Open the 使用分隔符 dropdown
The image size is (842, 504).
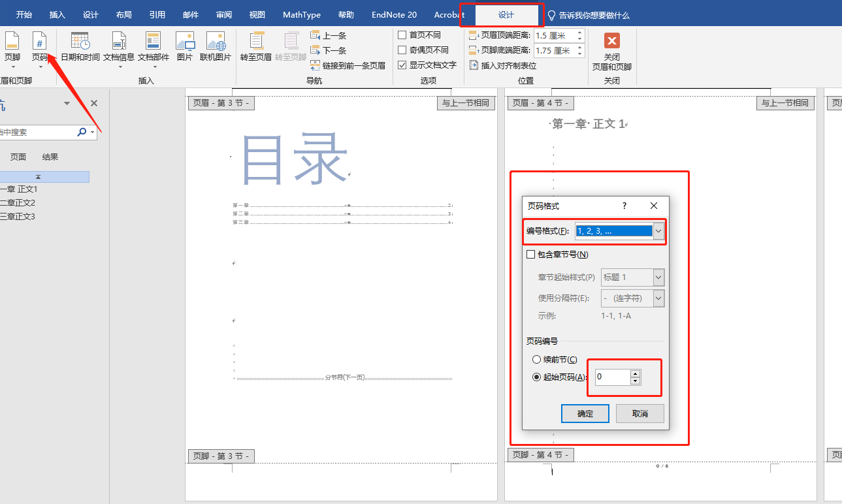point(658,298)
